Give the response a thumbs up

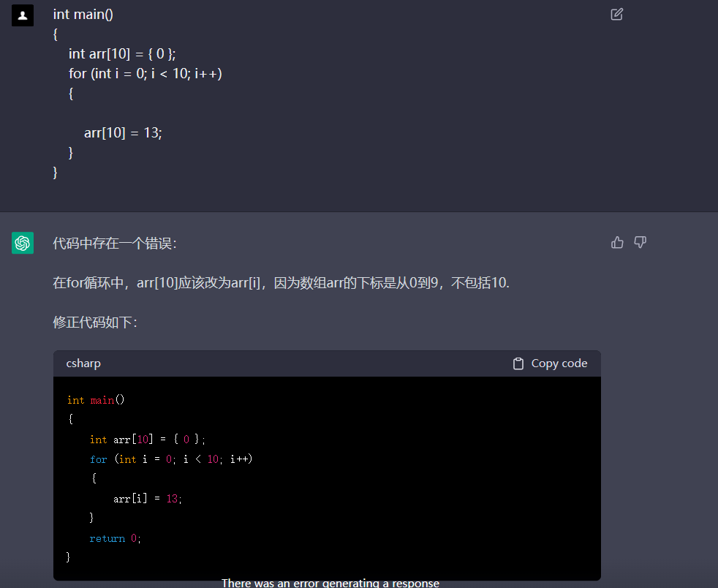click(617, 242)
